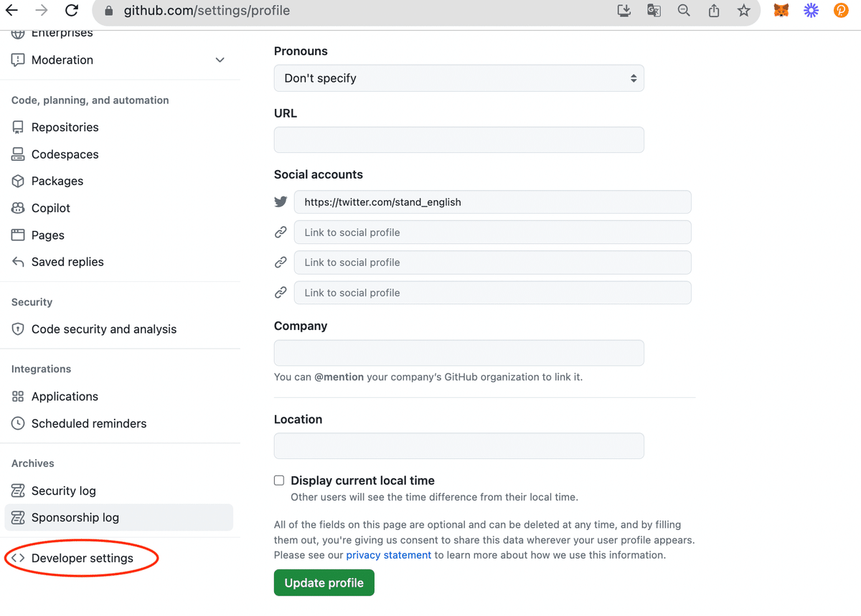Reload the page with the refresh icon
The width and height of the screenshot is (861, 616).
tap(71, 11)
